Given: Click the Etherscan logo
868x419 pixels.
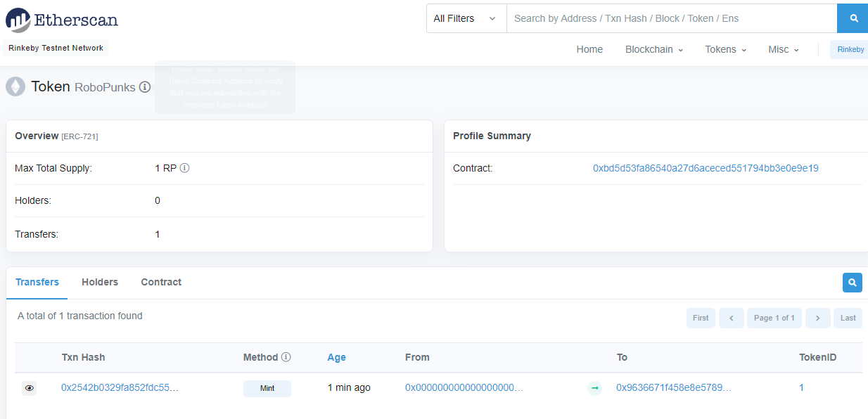Looking at the screenshot, I should tap(61, 20).
